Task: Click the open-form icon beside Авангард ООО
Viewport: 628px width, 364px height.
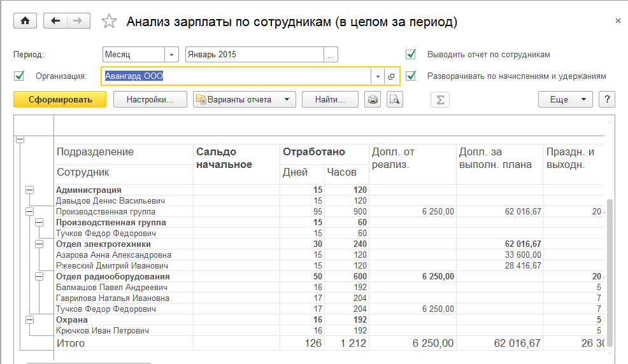Action: [391, 76]
